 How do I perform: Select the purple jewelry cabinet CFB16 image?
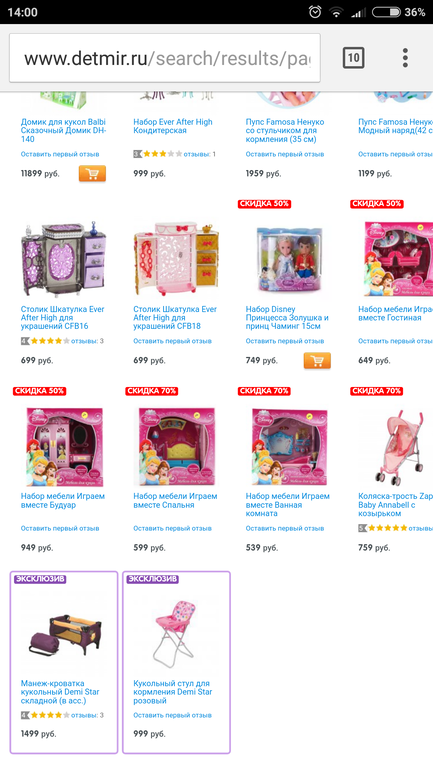point(63,259)
